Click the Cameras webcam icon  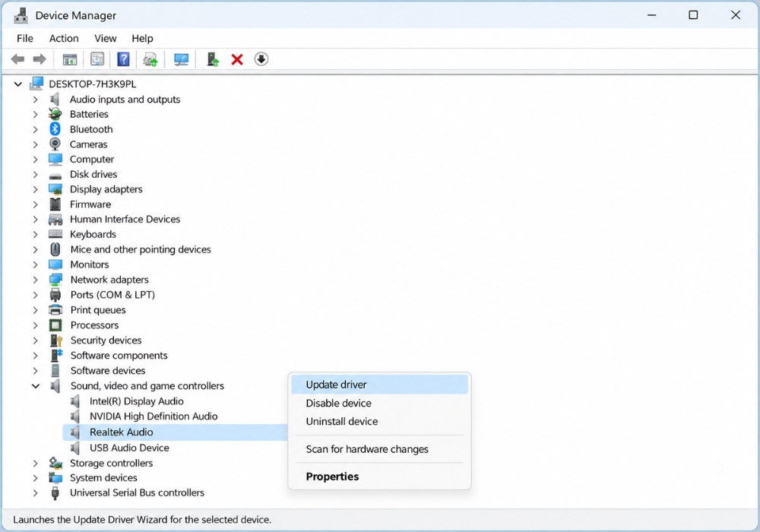tap(55, 144)
